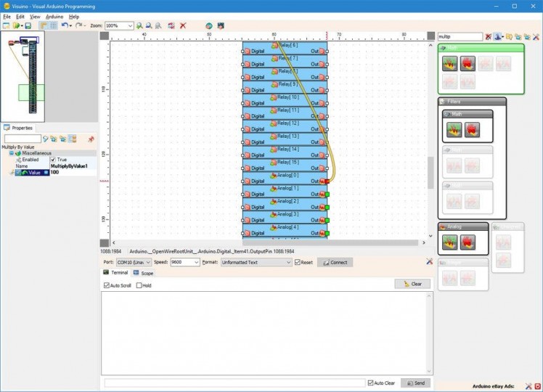Open the Arduino menu
Viewport: 543px width, 392px height.
click(x=54, y=16)
